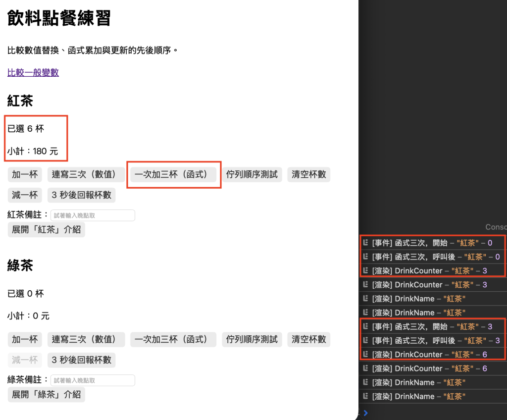Click 綠茶's 一次加三杯（函式） button

(x=173, y=339)
